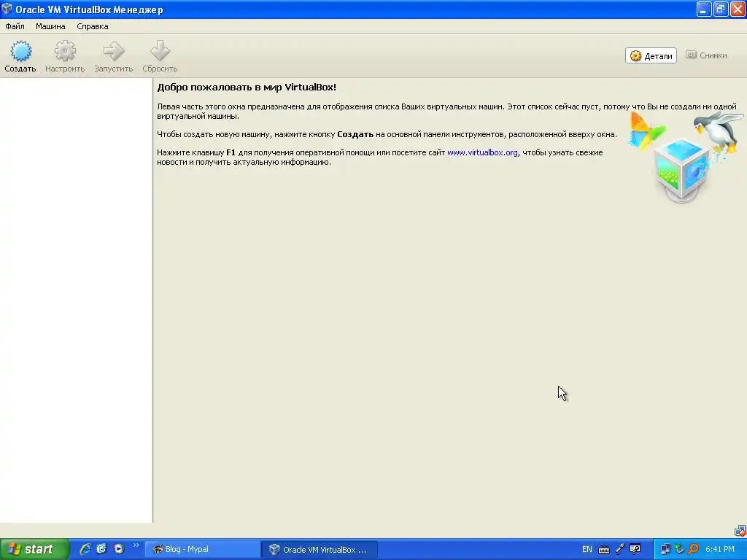Image resolution: width=747 pixels, height=560 pixels.
Task: Open the www.virtualbox.org link
Action: [482, 152]
